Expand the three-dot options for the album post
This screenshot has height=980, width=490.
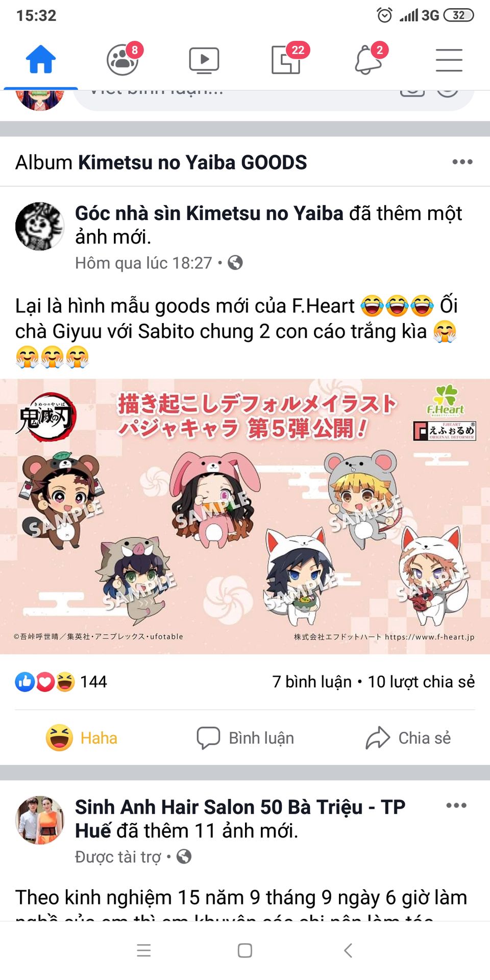462,162
